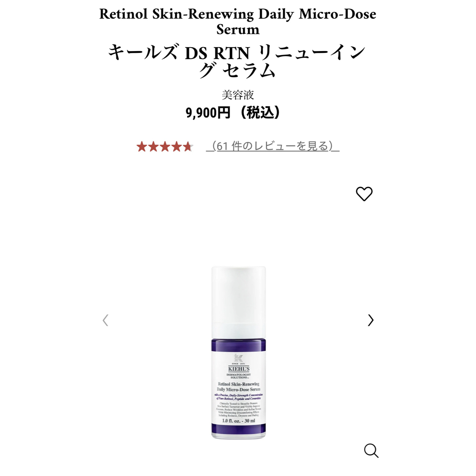The image size is (476, 476).
Task: Open the 61 件のレビューを見る link
Action: click(273, 146)
